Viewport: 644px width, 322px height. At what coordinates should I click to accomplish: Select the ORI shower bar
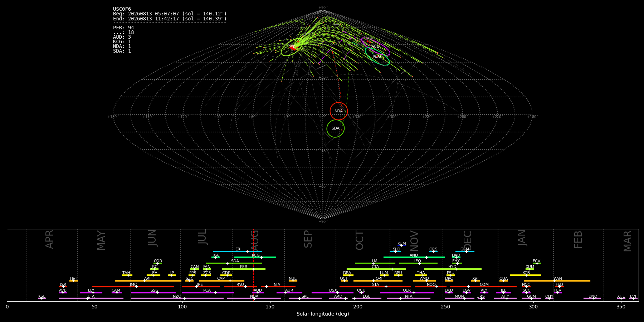[x=378, y=281]
